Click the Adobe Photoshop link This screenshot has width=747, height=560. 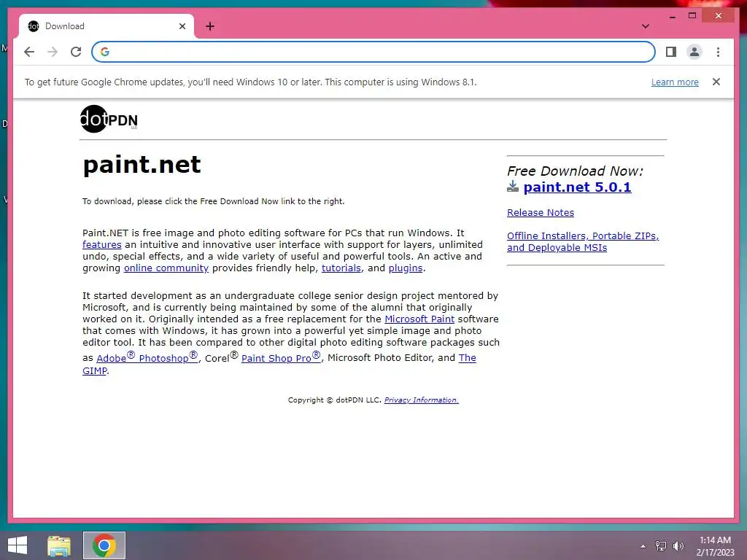click(147, 357)
